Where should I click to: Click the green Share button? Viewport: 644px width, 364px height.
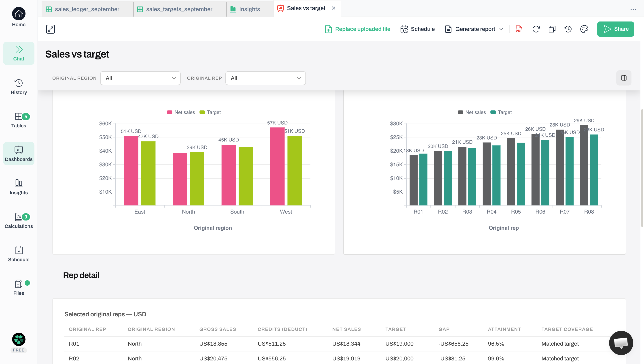pos(616,29)
